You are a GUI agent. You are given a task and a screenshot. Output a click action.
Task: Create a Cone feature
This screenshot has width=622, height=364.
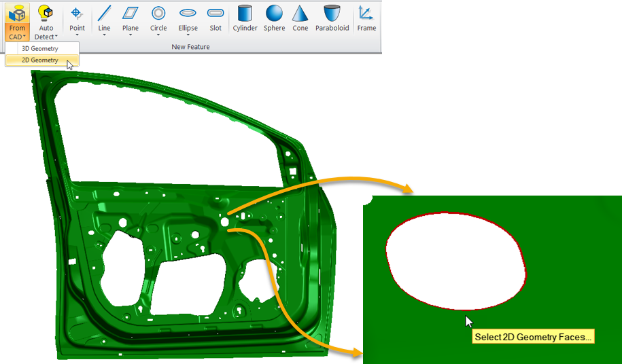(x=300, y=18)
